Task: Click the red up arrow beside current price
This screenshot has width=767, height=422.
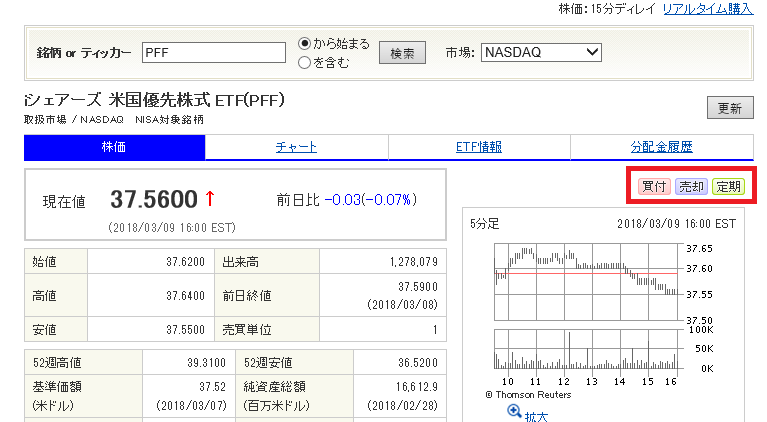Action: (210, 198)
